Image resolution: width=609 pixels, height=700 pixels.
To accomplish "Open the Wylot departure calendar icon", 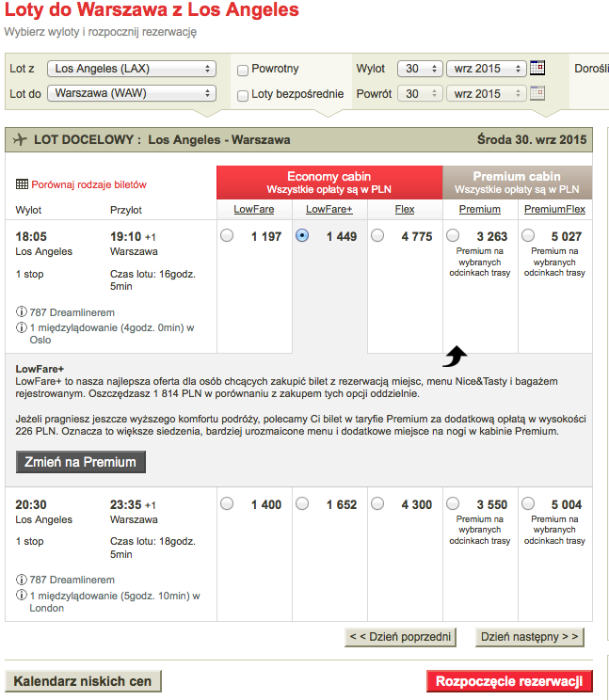I will click(537, 68).
